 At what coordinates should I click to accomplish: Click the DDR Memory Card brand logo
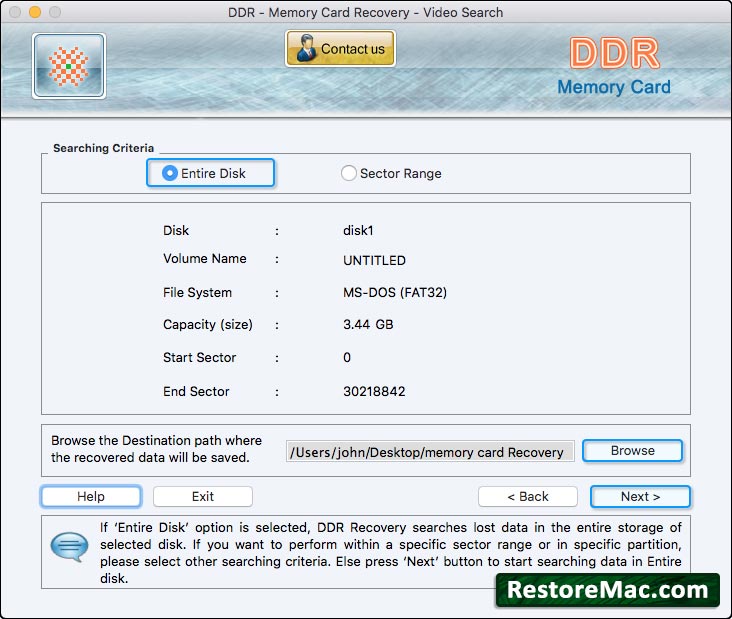click(x=614, y=67)
